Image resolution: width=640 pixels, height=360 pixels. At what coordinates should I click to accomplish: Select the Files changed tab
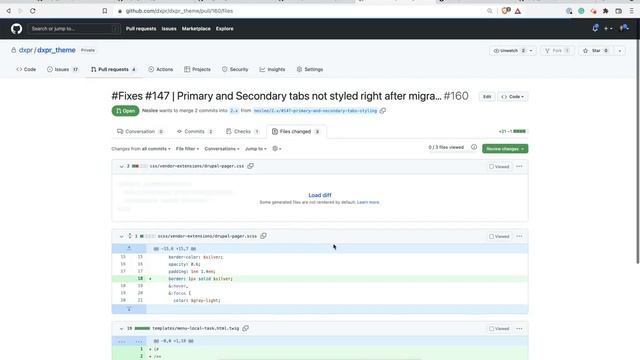coord(296,131)
